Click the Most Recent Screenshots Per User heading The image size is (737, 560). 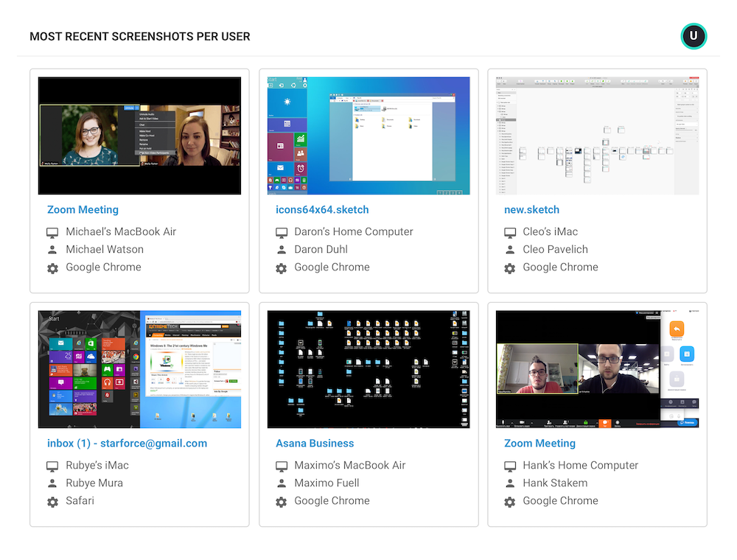pos(139,37)
